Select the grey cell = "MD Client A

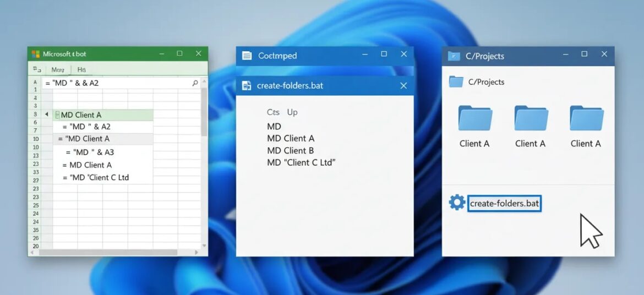tap(103, 139)
